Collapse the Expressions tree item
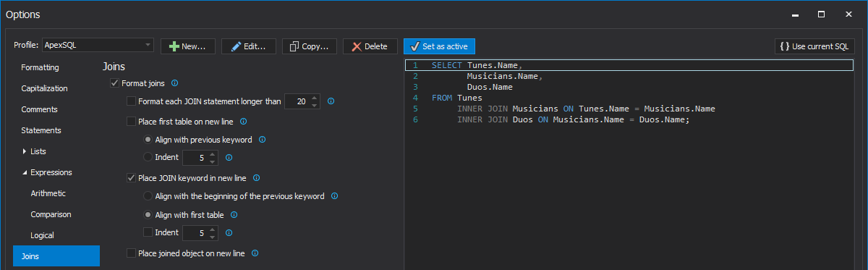Viewport: 868px width, 270px height. tap(25, 172)
